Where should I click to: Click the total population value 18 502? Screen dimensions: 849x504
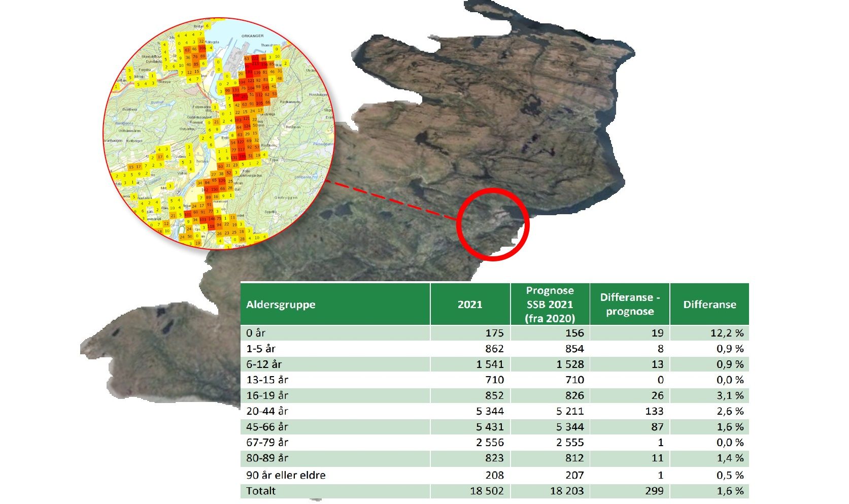click(486, 491)
